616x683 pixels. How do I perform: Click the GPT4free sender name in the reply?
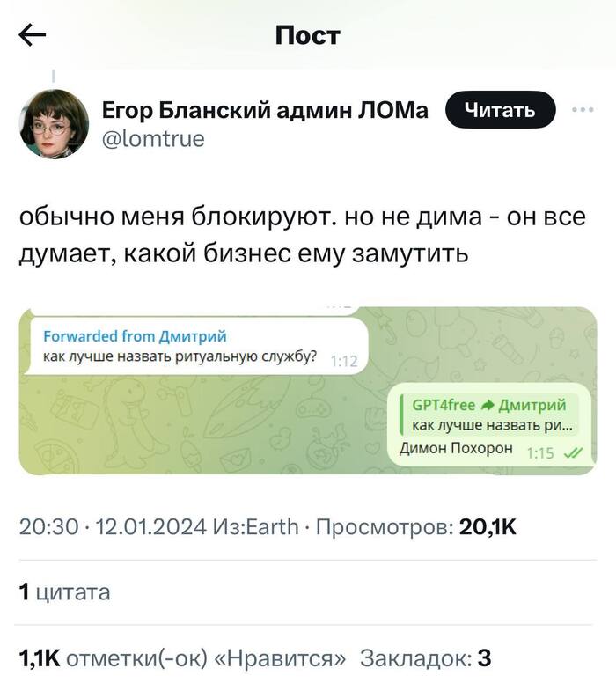(x=444, y=406)
